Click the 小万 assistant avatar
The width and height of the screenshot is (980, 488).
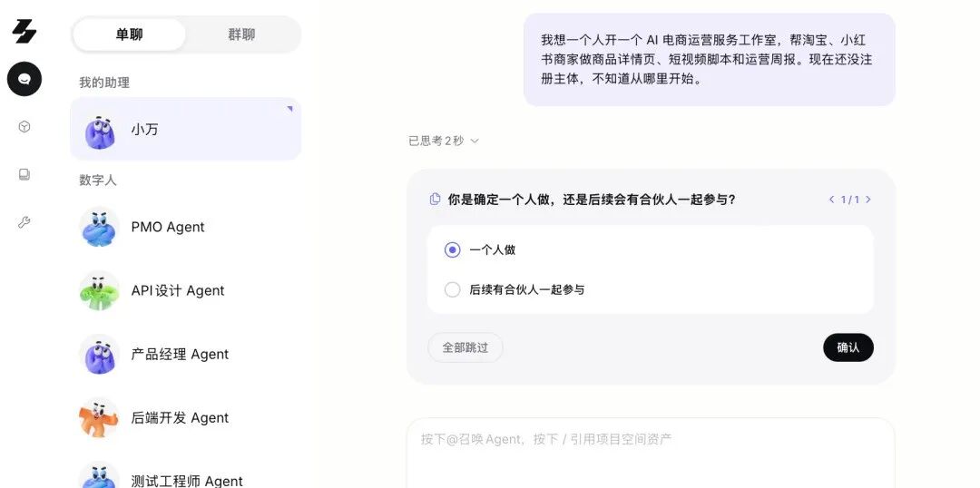click(x=100, y=132)
